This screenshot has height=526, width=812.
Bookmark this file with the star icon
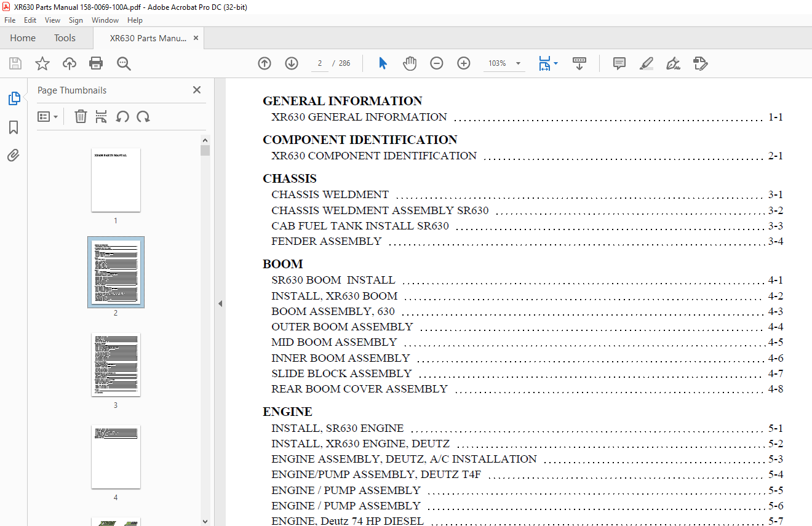click(x=42, y=63)
